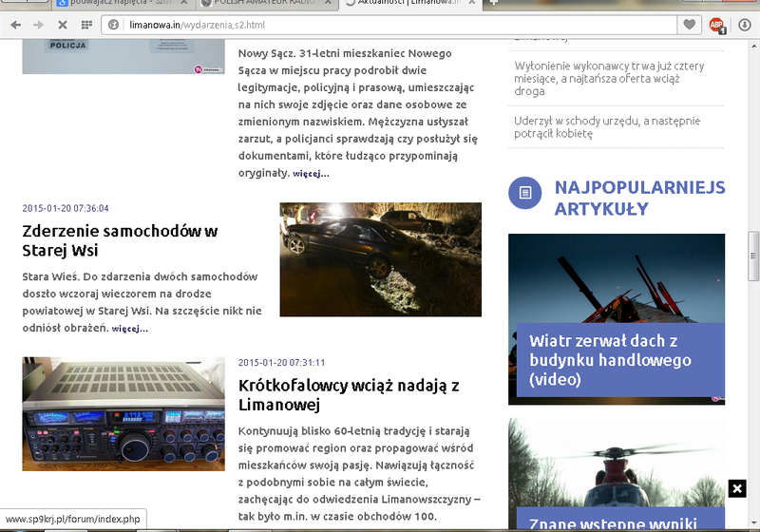
Task: Switch to the 'podwajacz napięcia' tab
Action: pos(122,3)
